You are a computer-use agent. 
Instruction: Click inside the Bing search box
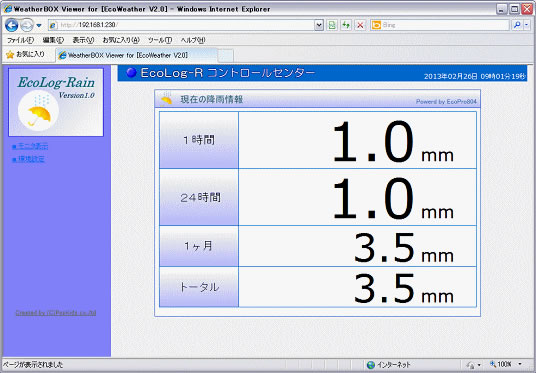click(444, 25)
